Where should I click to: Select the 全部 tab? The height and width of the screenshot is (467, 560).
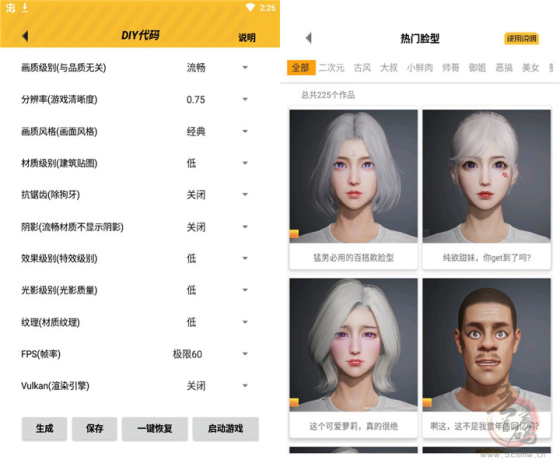[x=301, y=67]
